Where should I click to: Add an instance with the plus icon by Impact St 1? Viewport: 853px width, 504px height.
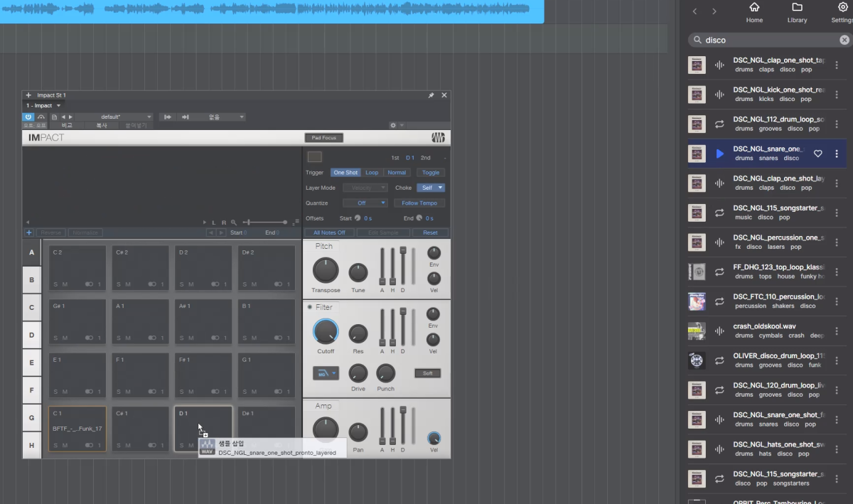pyautogui.click(x=28, y=95)
